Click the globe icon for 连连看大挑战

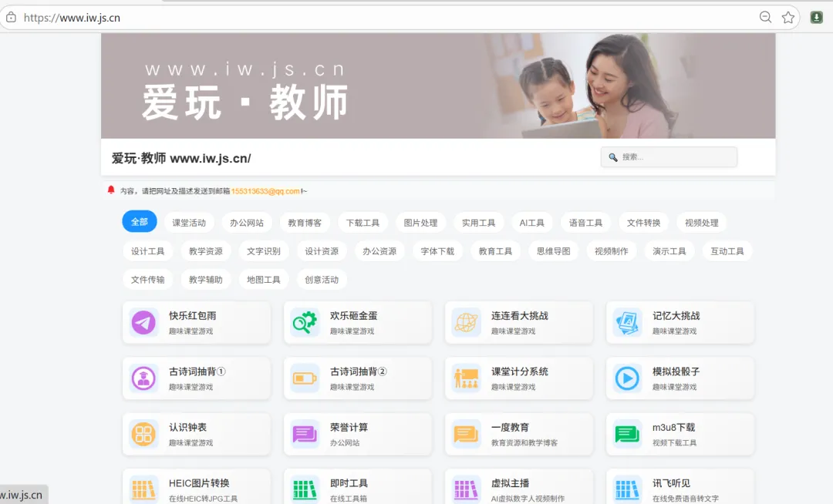coord(466,322)
